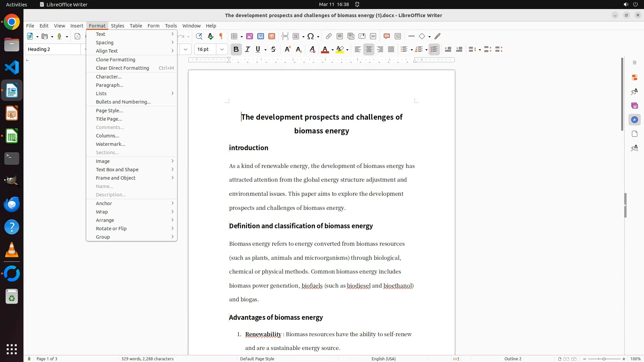Click the Strikethrough icon
This screenshot has height=362, width=644.
273,49
